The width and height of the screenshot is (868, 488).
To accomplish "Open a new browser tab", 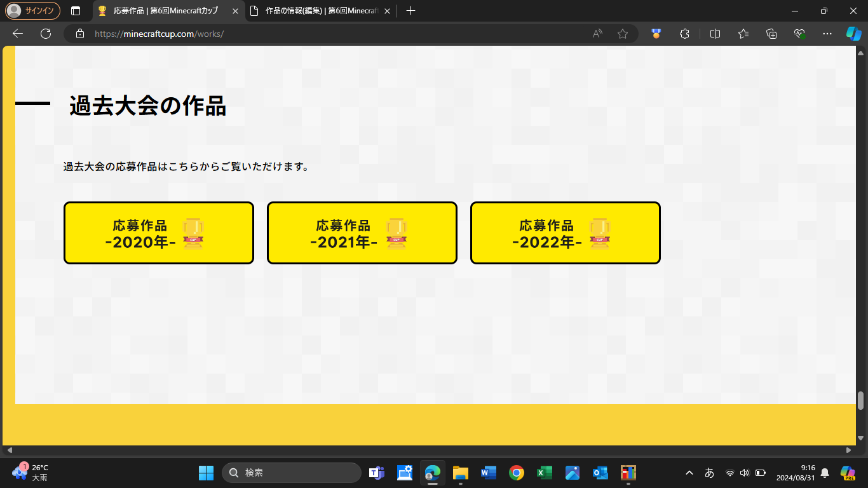I will 410,11.
